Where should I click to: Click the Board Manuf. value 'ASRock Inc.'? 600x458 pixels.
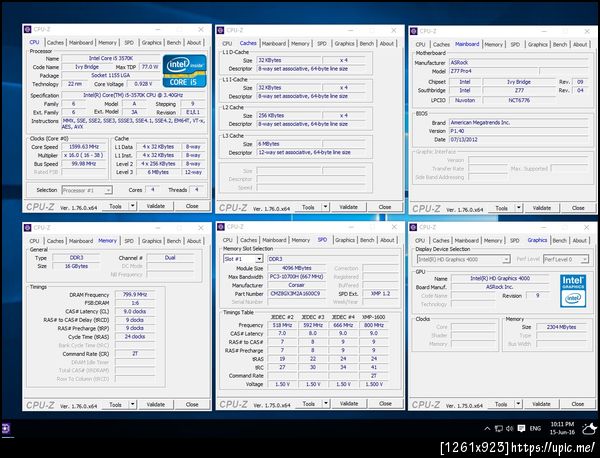pyautogui.click(x=500, y=287)
